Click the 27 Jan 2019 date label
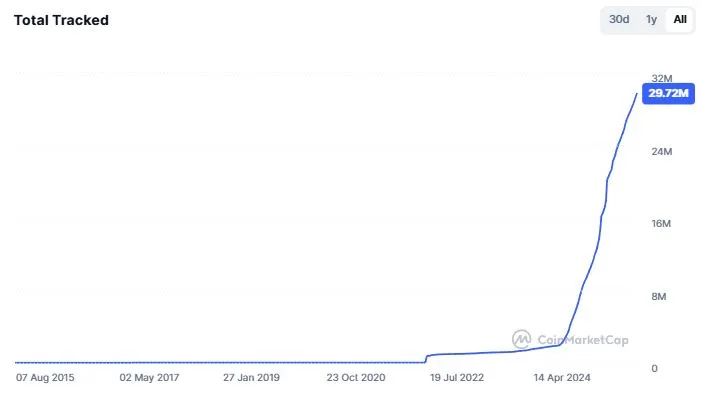 click(x=251, y=379)
